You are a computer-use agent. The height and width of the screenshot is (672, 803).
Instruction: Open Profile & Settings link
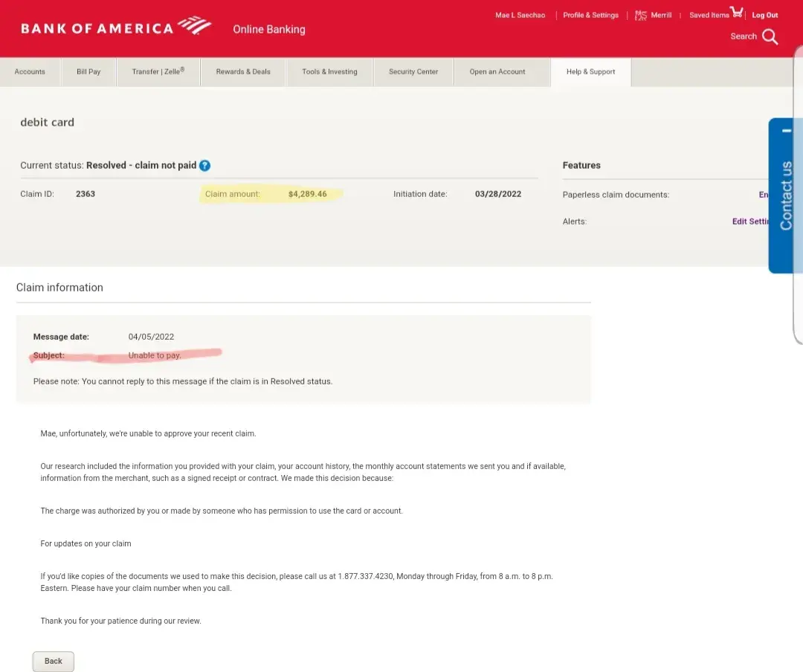pos(590,16)
